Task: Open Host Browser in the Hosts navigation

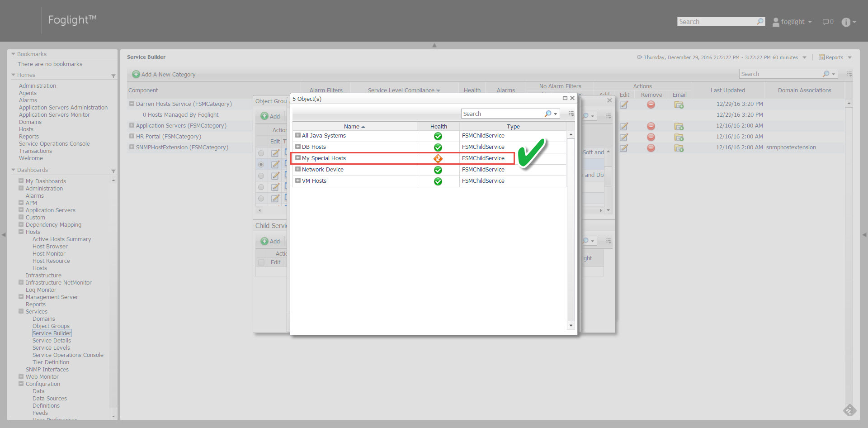Action: point(50,247)
